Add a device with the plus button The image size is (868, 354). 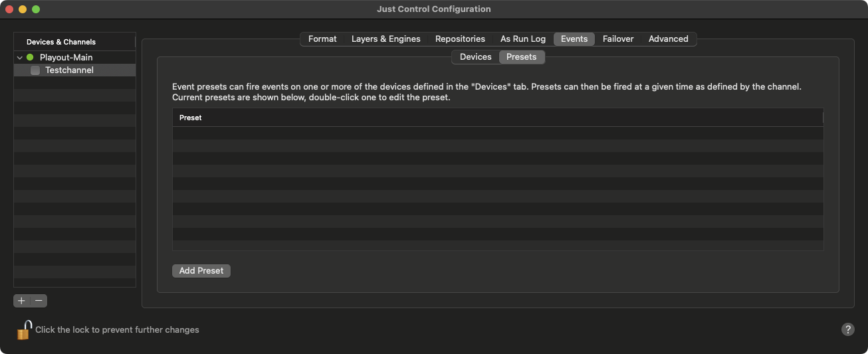click(x=21, y=301)
